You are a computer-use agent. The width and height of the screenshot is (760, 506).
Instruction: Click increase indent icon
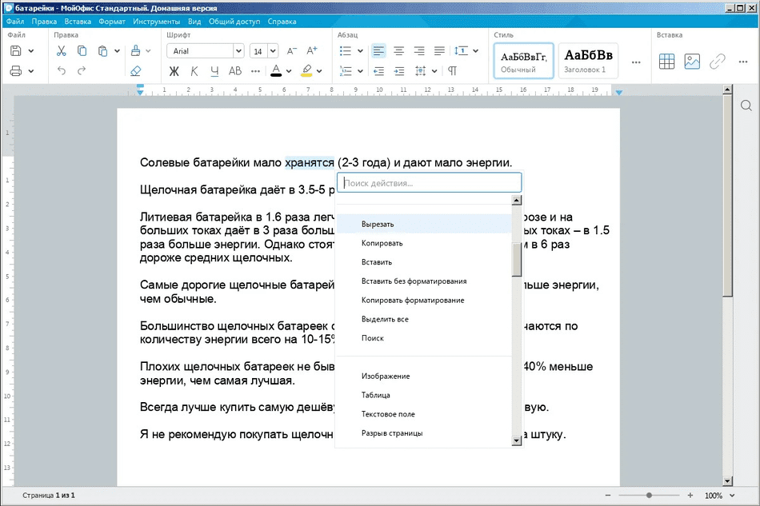pos(399,71)
